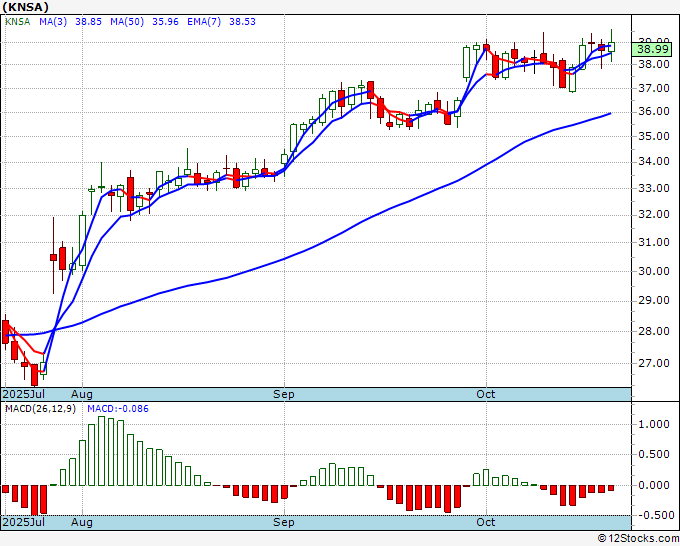Click the (KNSA) chart title

point(26,7)
